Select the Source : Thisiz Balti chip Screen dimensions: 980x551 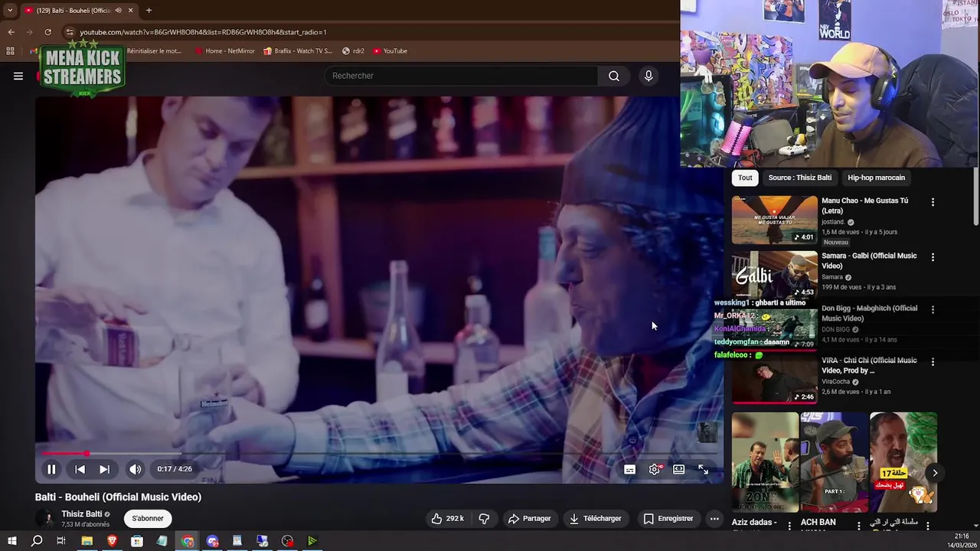799,178
